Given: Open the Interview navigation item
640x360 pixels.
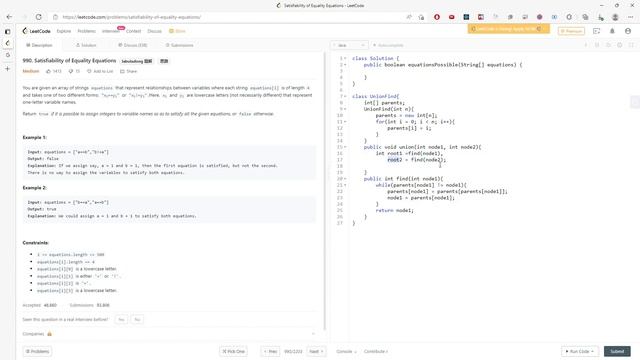Looking at the screenshot, I should [x=110, y=31].
